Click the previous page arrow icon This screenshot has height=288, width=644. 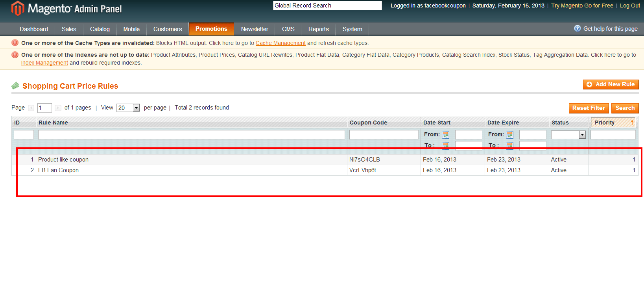[x=31, y=108]
